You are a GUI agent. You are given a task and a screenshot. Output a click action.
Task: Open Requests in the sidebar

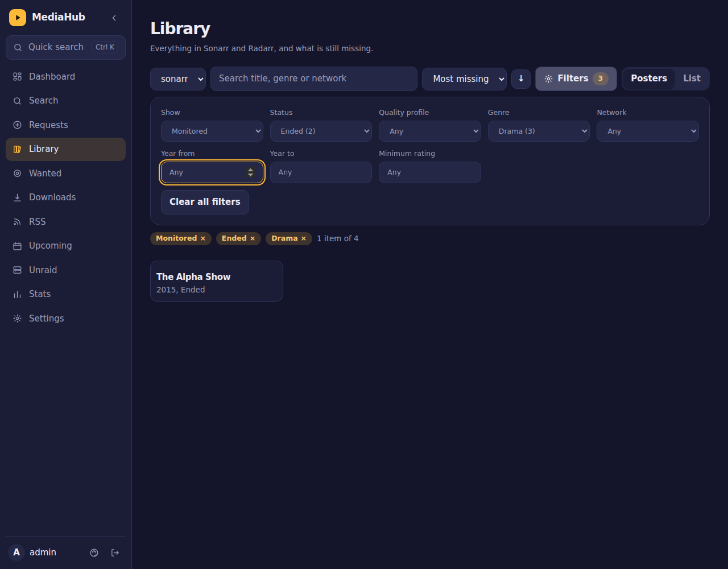coord(65,125)
